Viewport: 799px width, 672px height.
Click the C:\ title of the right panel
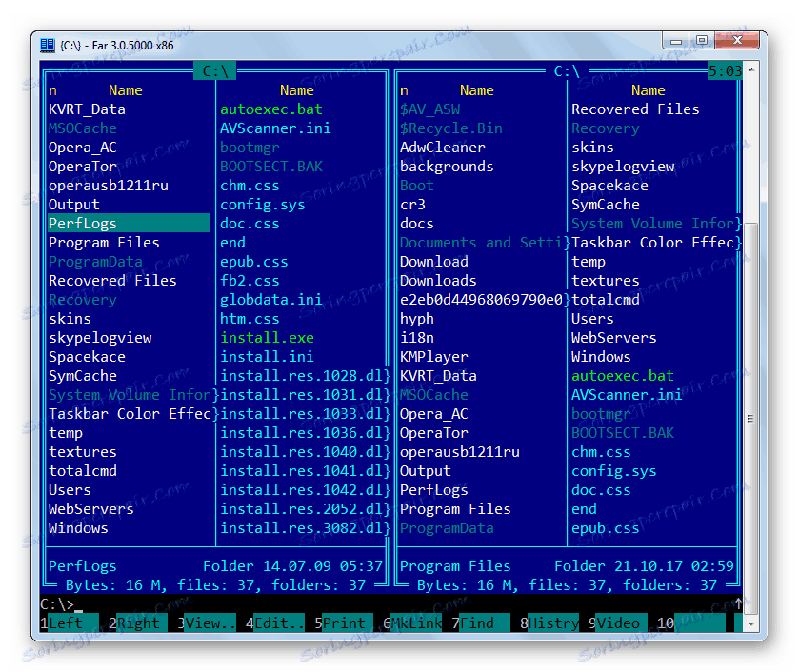[567, 70]
